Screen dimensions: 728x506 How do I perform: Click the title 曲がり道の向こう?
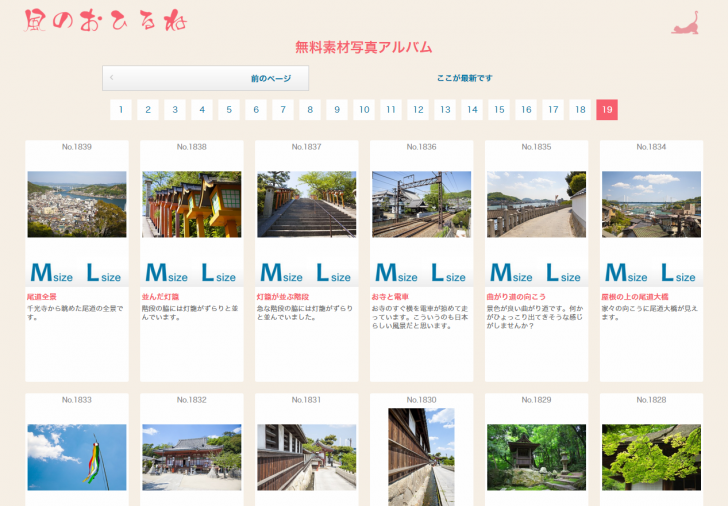(x=516, y=297)
